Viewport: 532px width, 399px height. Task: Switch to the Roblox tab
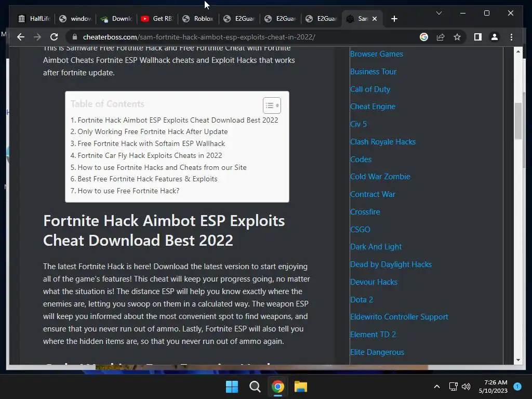(198, 19)
